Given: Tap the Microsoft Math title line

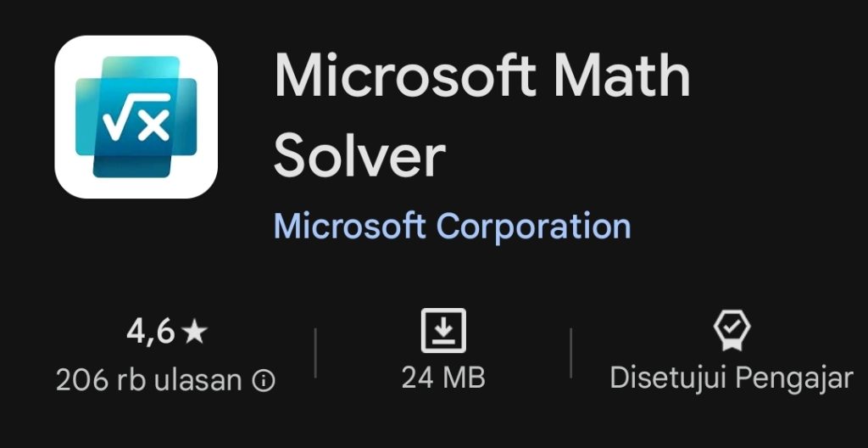Looking at the screenshot, I should 481,78.
